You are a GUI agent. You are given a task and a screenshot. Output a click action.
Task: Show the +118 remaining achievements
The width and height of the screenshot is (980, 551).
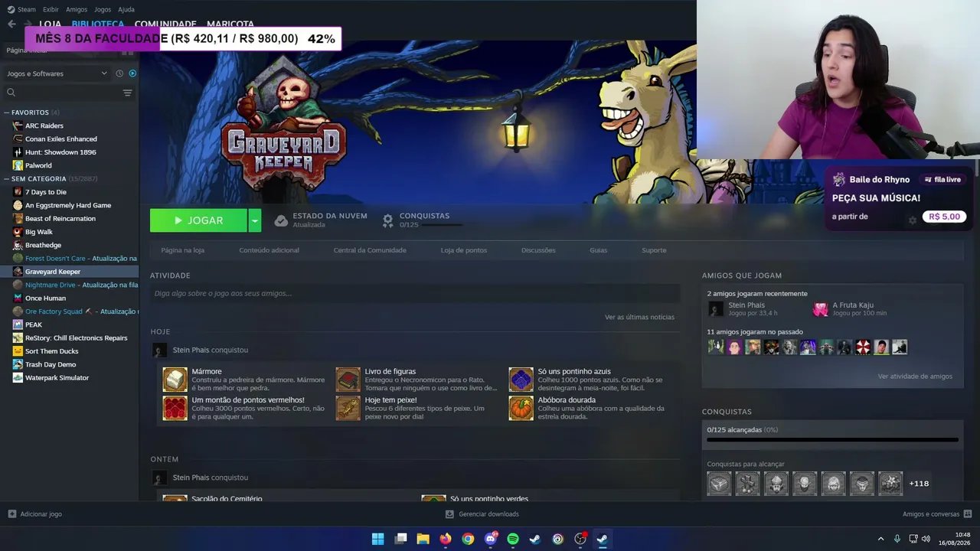tap(919, 484)
